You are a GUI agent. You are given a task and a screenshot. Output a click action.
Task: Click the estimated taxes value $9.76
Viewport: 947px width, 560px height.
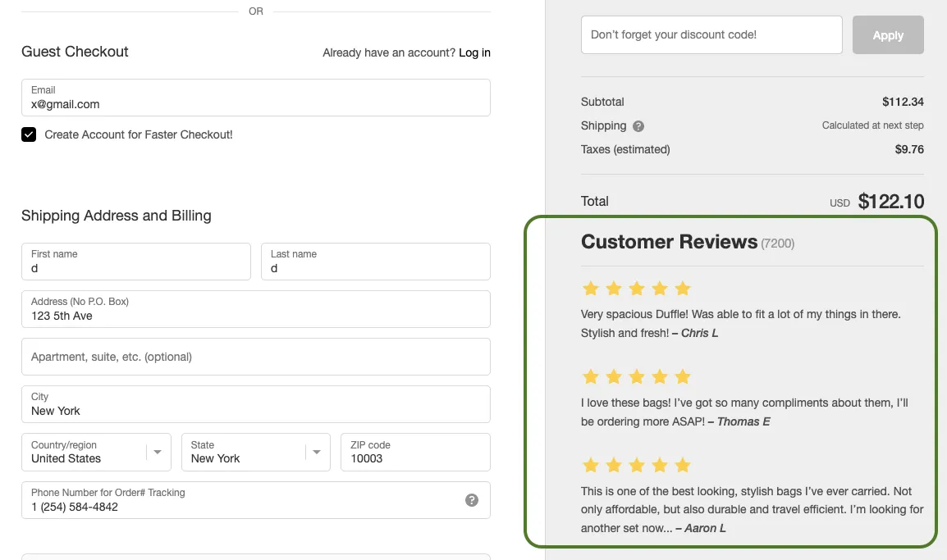pos(909,149)
